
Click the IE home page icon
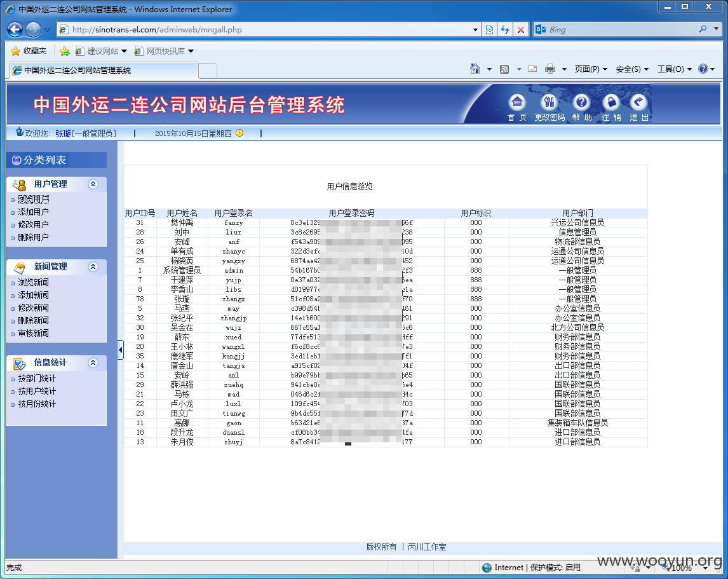(x=475, y=69)
